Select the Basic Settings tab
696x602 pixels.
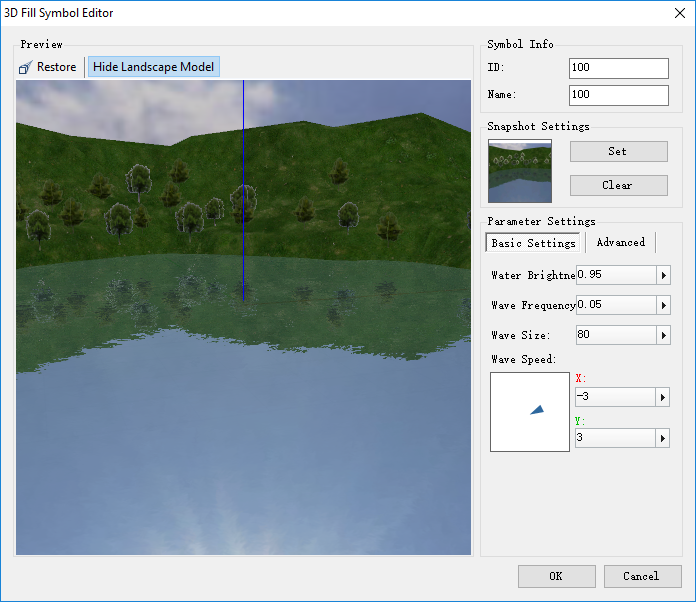tap(533, 243)
